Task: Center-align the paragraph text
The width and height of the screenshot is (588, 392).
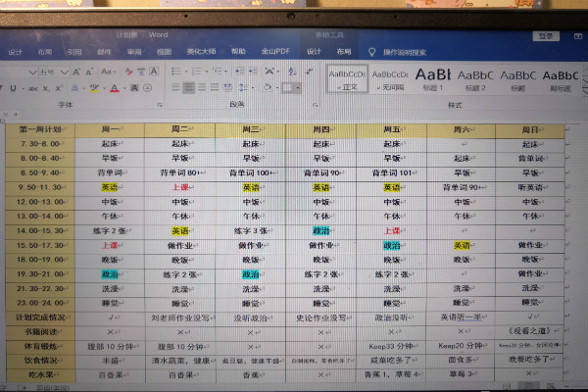Action: click(x=189, y=88)
